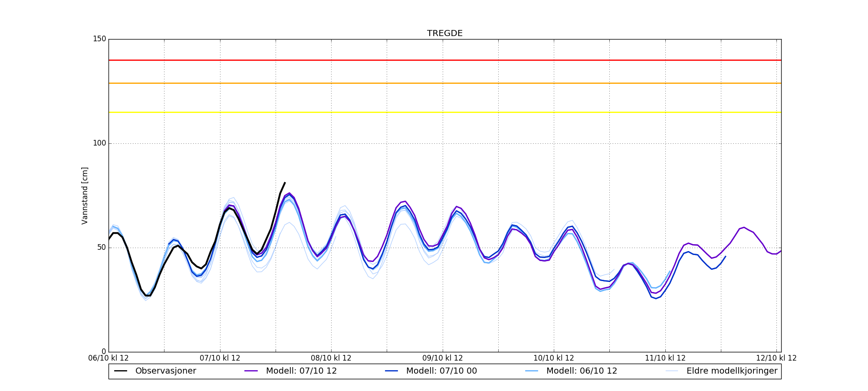868x391 pixels.
Task: Click the x-axis label 06/10 kl 12
Action: pyautogui.click(x=108, y=358)
